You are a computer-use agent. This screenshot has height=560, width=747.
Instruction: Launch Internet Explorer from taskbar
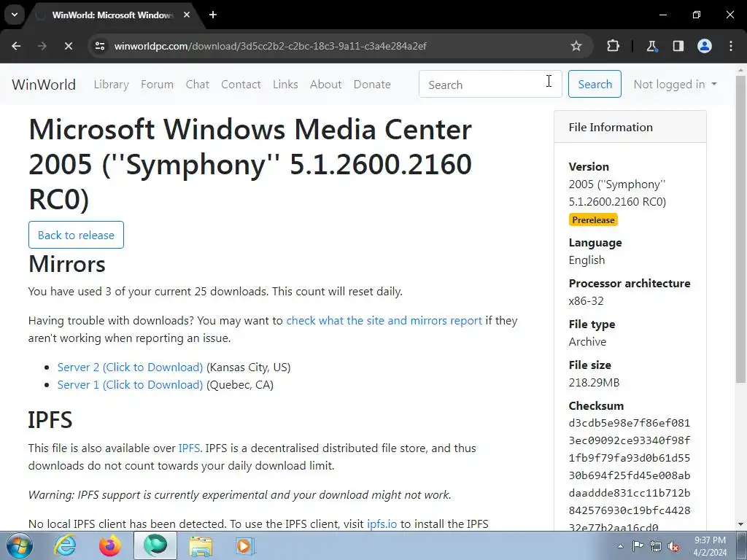click(x=65, y=546)
